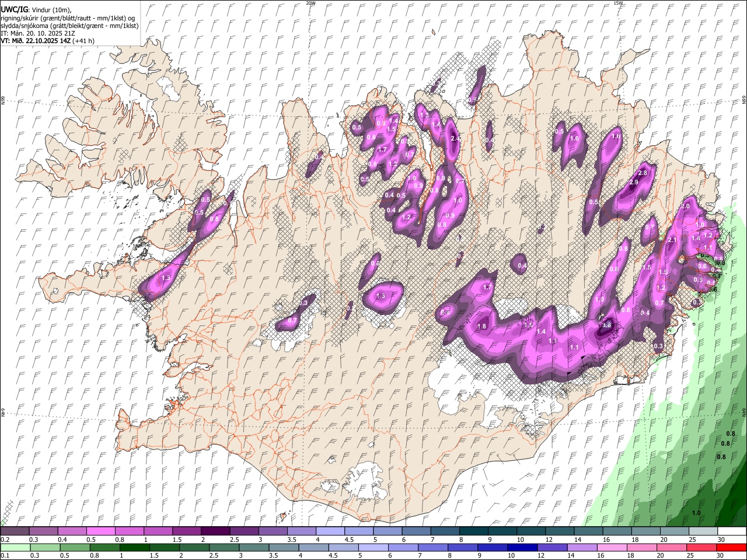Select the bright pink 0.5 swatch, upper legend row
This screenshot has height=560, width=747.
click(x=100, y=531)
